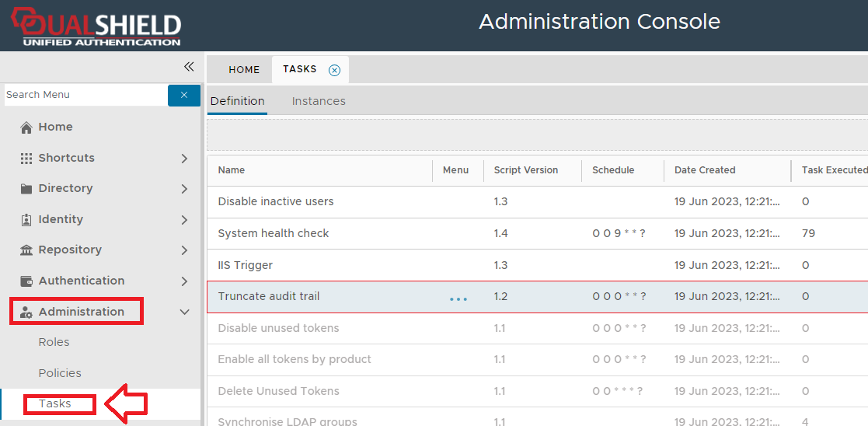Click the Directory folder icon
The image size is (868, 426).
26,189
